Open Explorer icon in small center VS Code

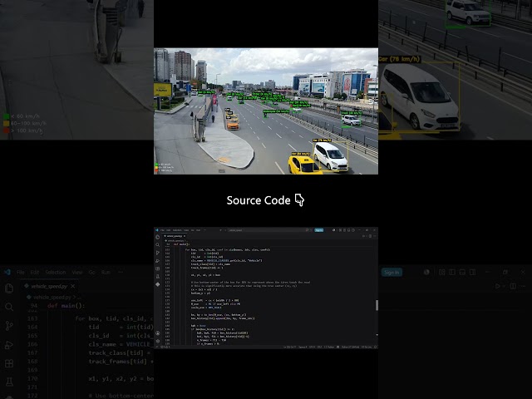click(157, 237)
